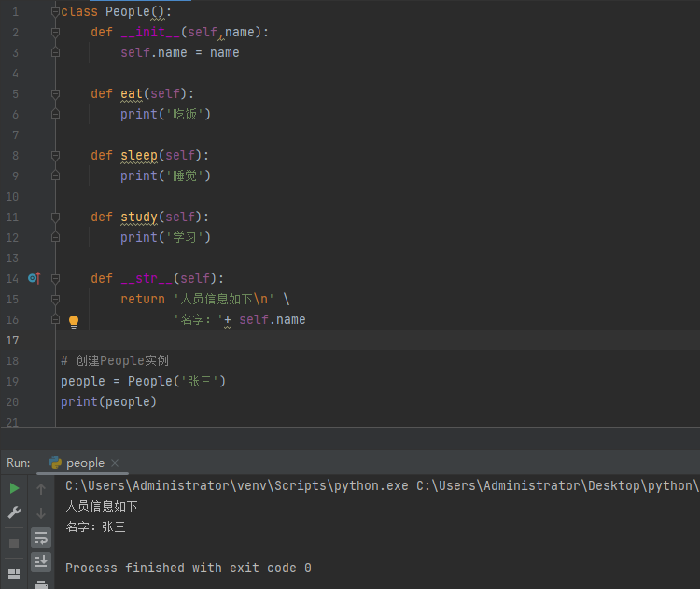Click the override gutter marker on line 14
The height and width of the screenshot is (589, 700).
[x=35, y=278]
